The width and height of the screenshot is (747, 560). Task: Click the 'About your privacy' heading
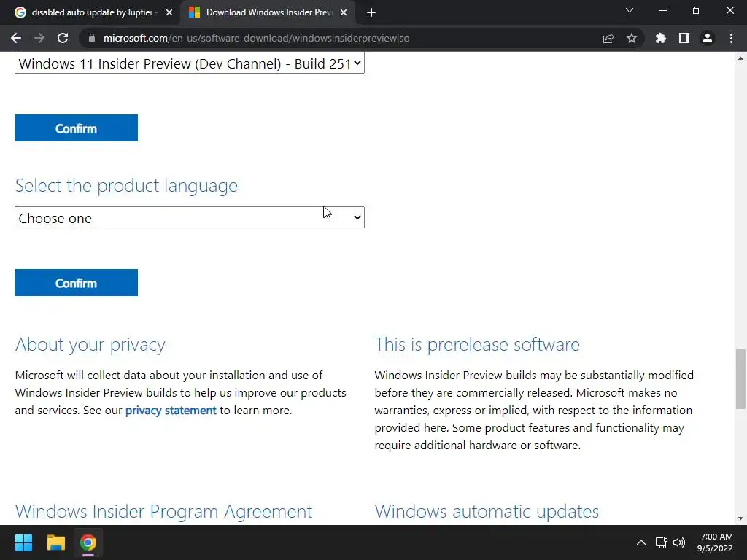tap(90, 344)
